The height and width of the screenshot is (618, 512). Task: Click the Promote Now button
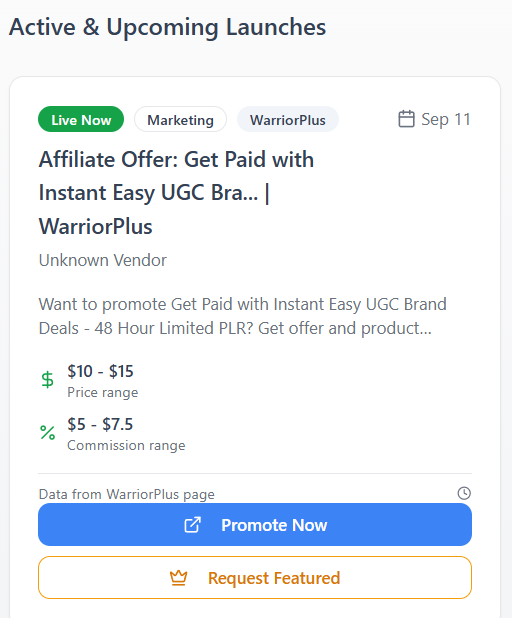pyautogui.click(x=255, y=525)
